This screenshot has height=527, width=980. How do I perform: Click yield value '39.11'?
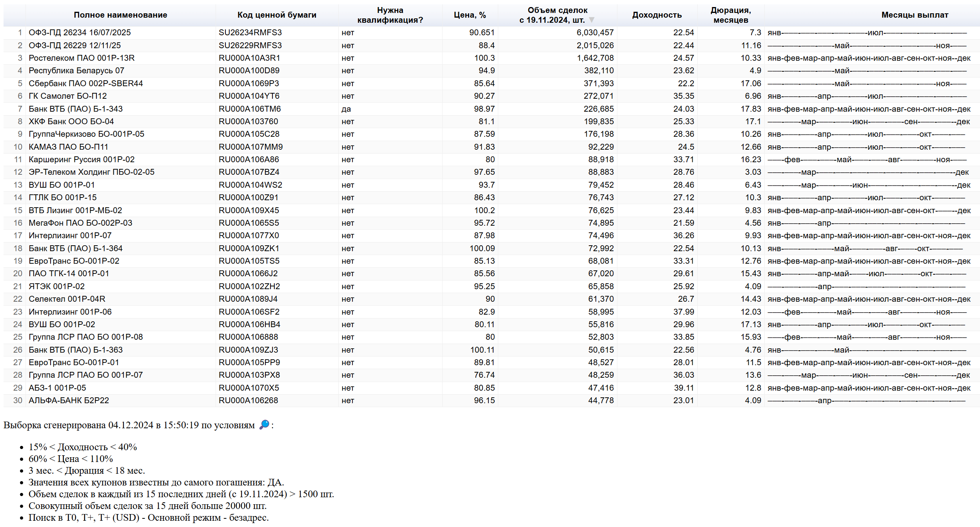[x=684, y=388]
